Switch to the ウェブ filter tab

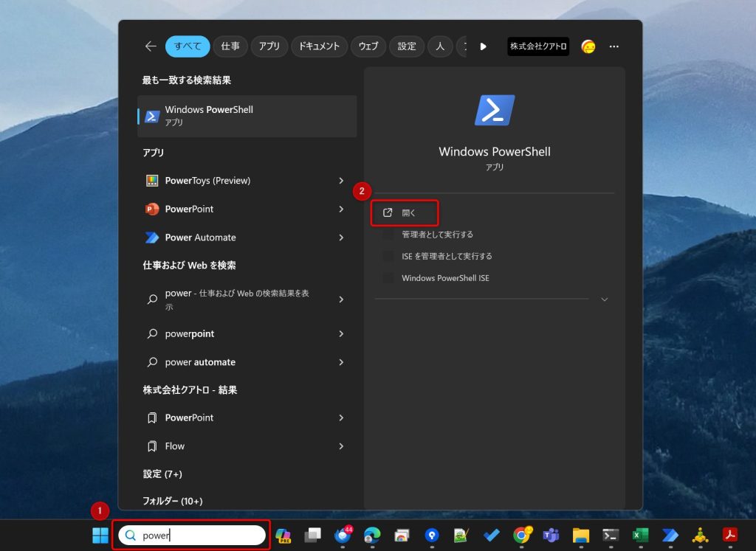368,46
